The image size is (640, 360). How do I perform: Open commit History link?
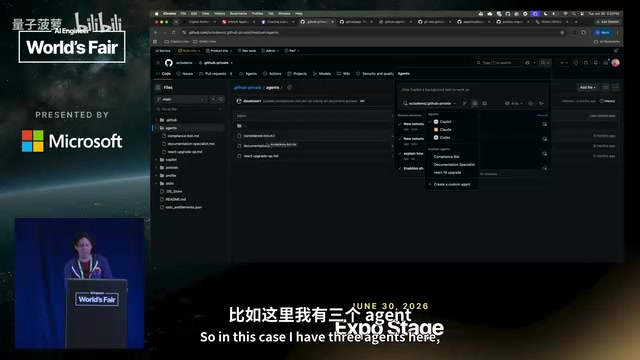607,101
